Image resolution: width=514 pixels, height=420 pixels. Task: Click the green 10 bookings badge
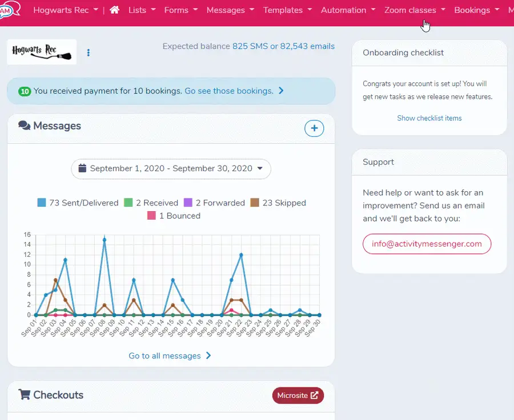25,91
